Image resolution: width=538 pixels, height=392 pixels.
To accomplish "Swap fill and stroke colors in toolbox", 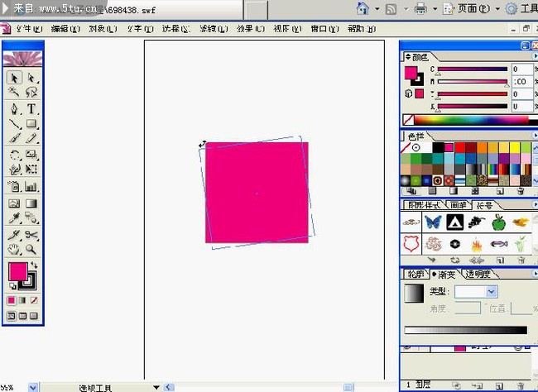I will pyautogui.click(x=34, y=265).
